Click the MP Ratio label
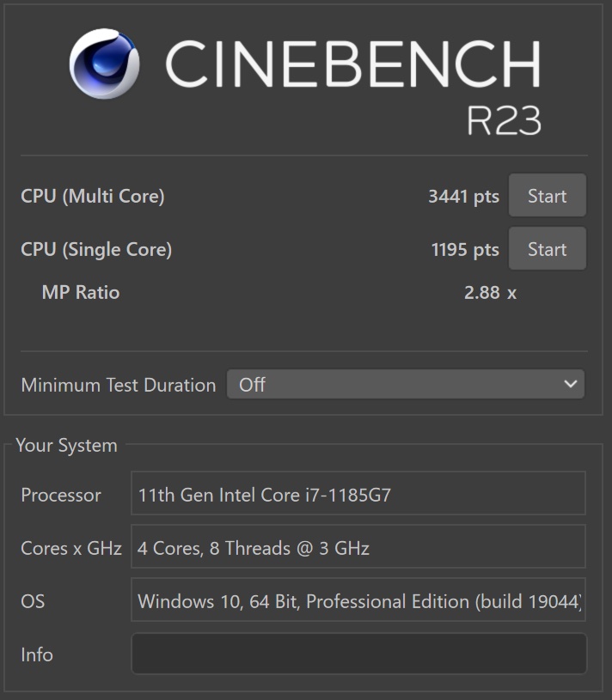The width and height of the screenshot is (612, 700). [81, 292]
